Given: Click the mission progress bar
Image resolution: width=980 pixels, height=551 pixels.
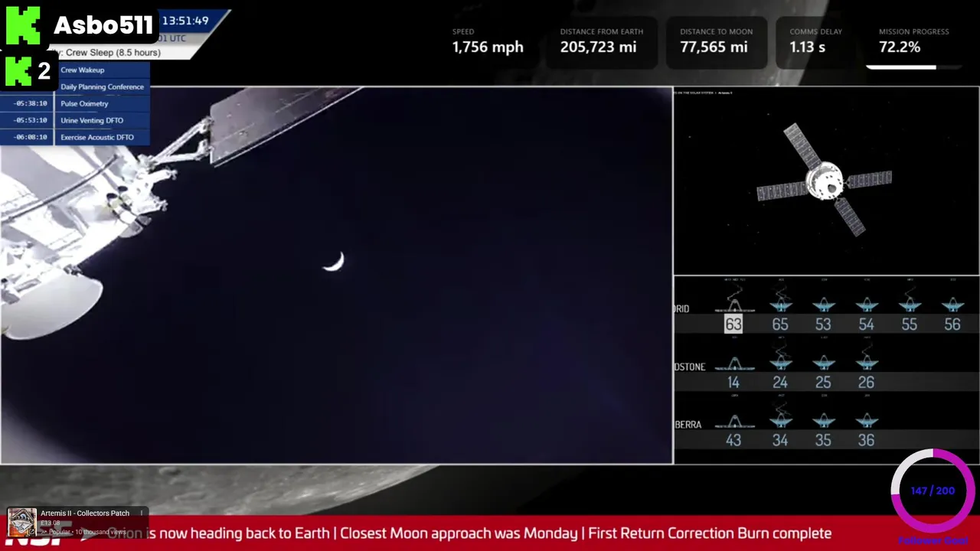Looking at the screenshot, I should click(x=913, y=67).
